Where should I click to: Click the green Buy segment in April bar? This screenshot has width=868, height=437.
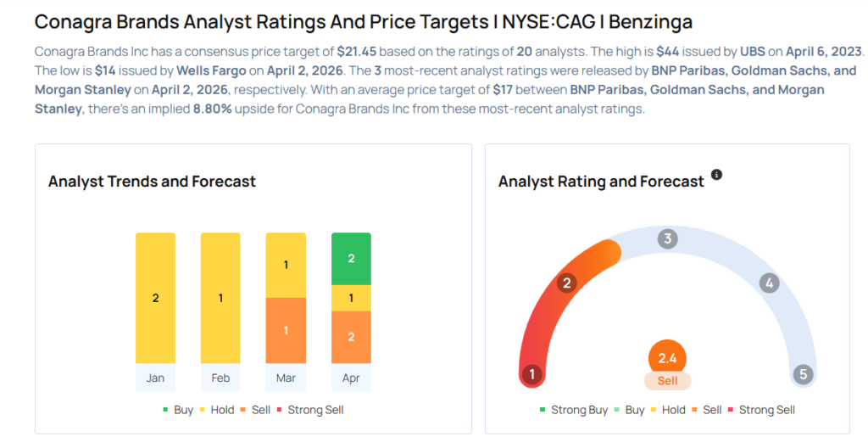click(x=351, y=258)
